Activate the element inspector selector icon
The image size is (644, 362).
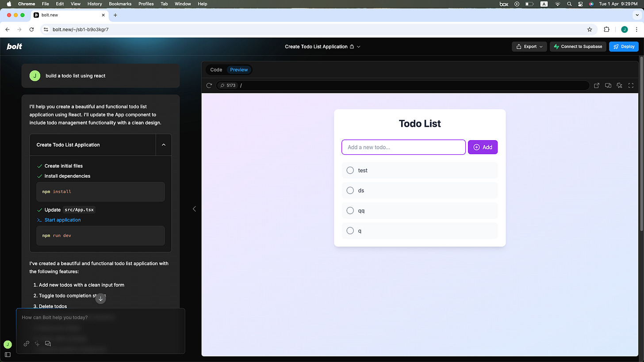pyautogui.click(x=620, y=85)
